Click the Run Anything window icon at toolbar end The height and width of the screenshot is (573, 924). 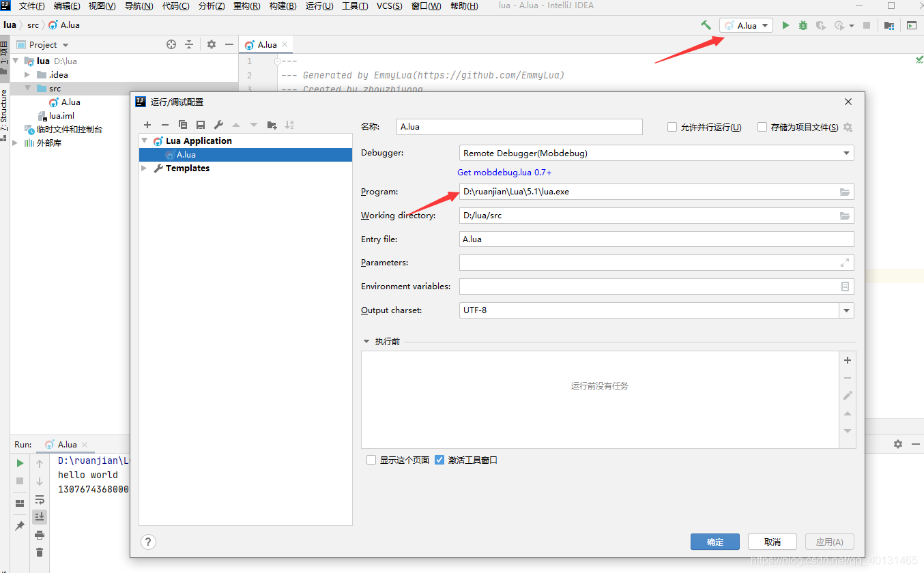pyautogui.click(x=912, y=25)
